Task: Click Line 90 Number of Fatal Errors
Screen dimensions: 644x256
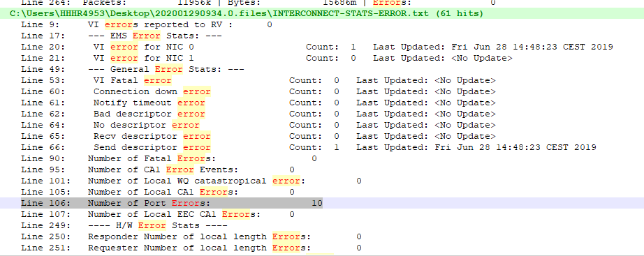Action: click(169, 158)
